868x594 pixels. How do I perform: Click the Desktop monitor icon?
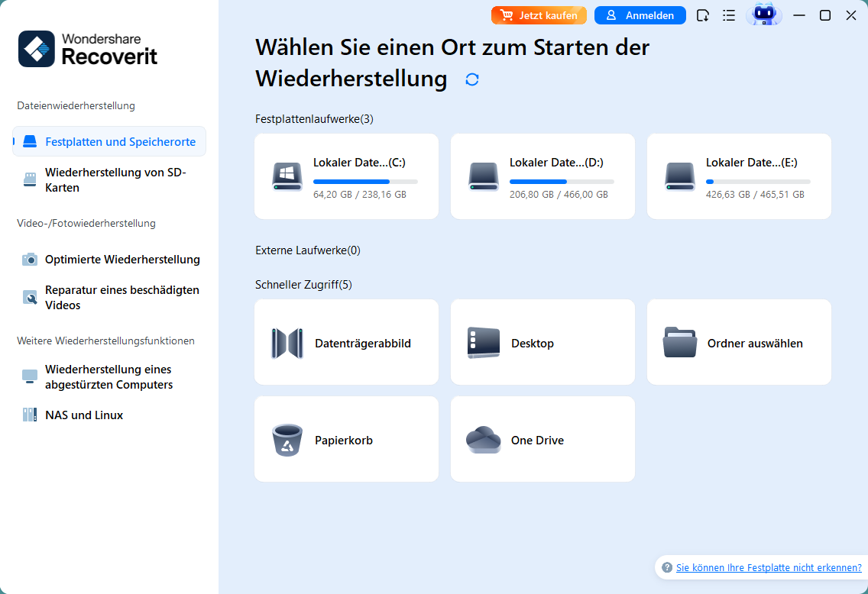[x=483, y=343]
